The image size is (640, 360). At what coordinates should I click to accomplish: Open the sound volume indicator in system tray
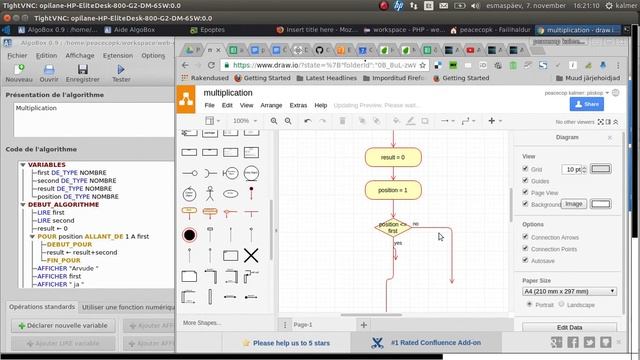[476, 6]
